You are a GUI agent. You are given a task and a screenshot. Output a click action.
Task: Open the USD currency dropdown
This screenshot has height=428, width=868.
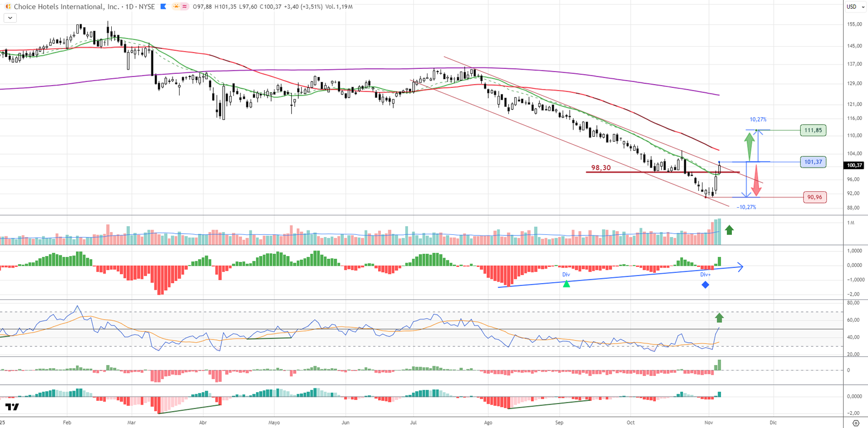coord(856,7)
